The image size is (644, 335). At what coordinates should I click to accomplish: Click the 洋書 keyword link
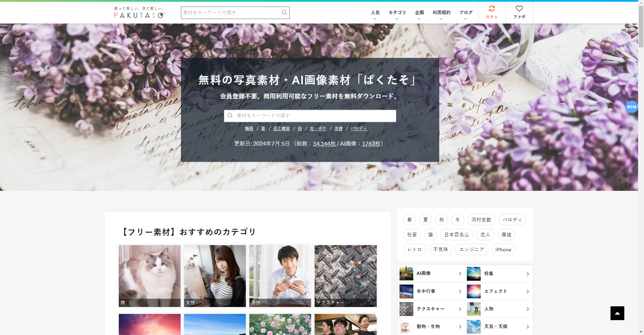[338, 129]
